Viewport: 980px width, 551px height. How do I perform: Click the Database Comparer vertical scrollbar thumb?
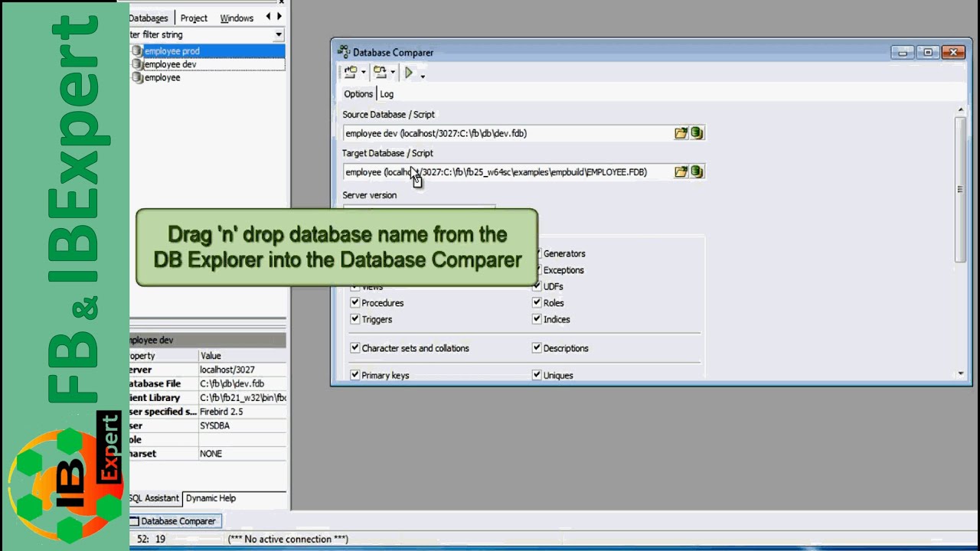point(960,189)
